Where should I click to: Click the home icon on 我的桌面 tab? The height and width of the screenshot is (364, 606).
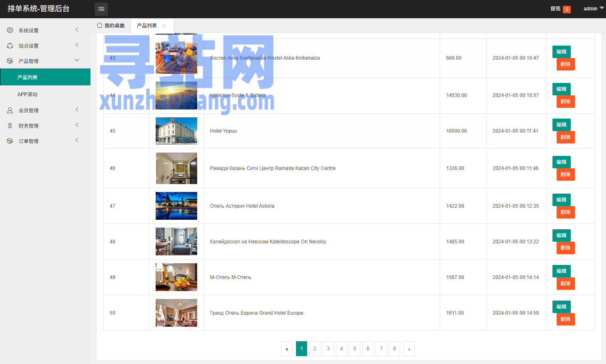pyautogui.click(x=100, y=25)
